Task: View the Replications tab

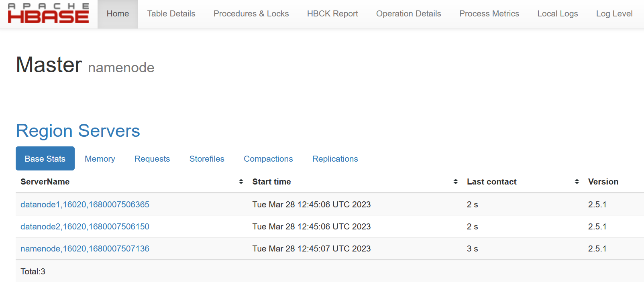Action: click(x=335, y=159)
